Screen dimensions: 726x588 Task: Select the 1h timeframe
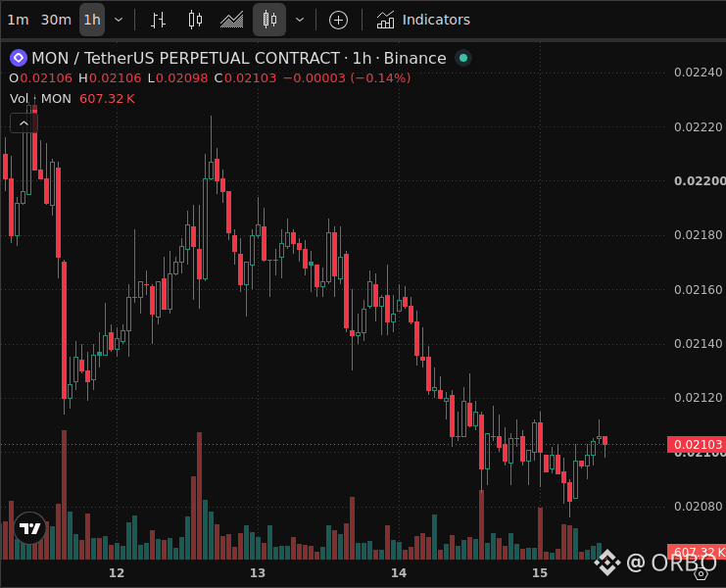(x=92, y=20)
